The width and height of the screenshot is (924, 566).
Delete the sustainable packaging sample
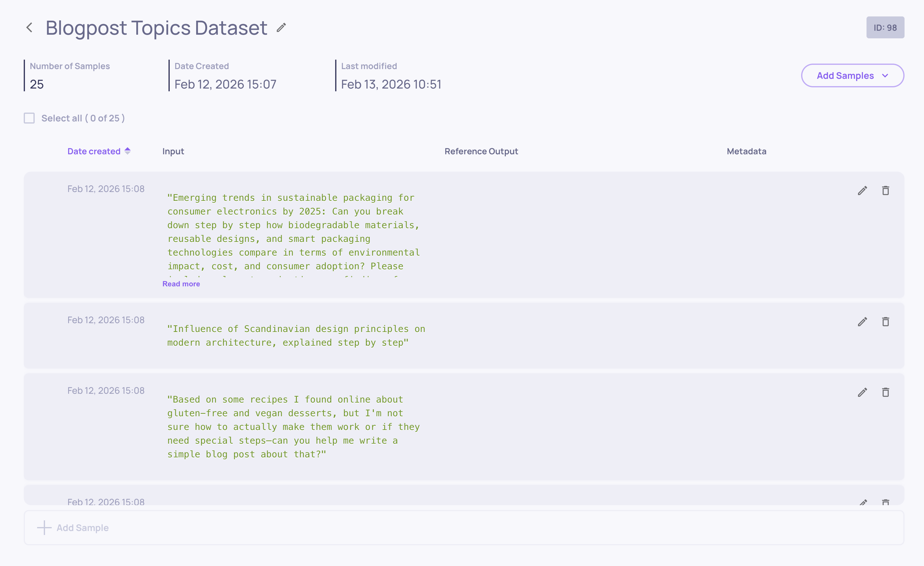pyautogui.click(x=885, y=190)
